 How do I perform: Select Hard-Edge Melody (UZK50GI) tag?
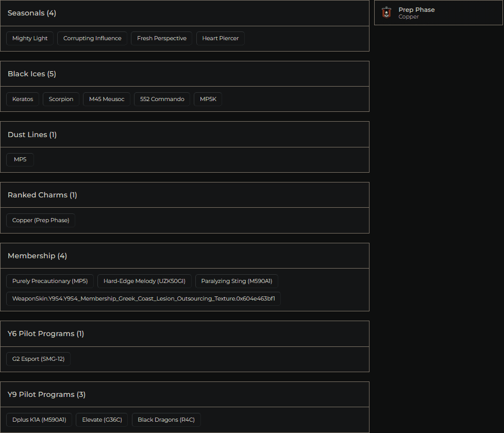pos(144,281)
